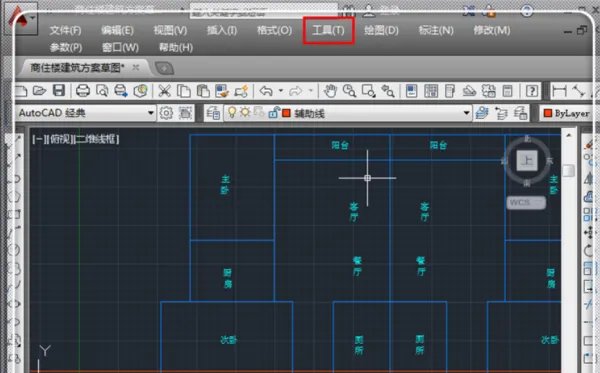Image resolution: width=600 pixels, height=373 pixels.
Task: Click the Redo arrow icon
Action: click(x=295, y=91)
